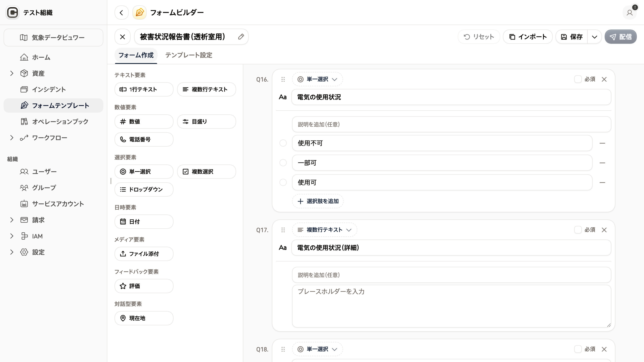Expand the 請求 sidebar section
This screenshot has height=362, width=644.
coord(11,220)
